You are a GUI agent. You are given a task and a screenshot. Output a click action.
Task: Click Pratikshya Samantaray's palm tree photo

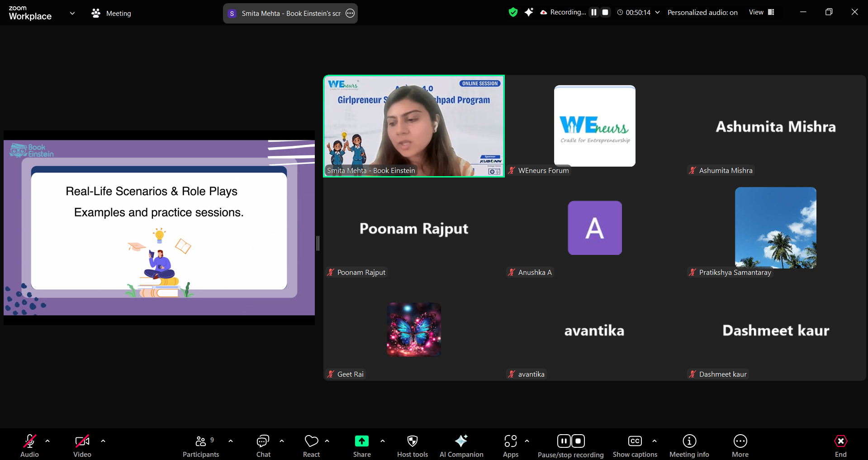(776, 228)
